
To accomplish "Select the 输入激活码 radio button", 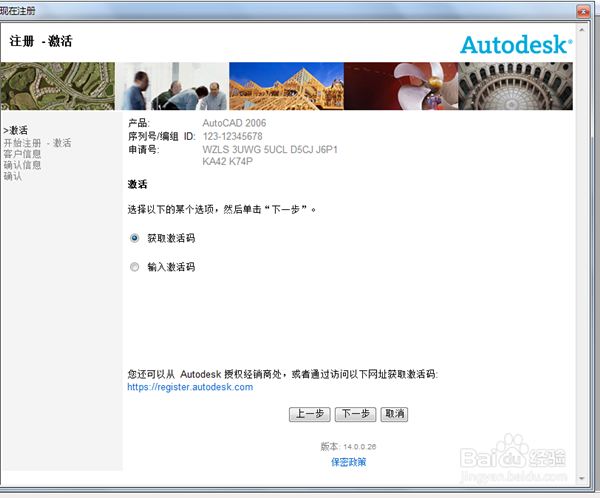I will point(134,267).
